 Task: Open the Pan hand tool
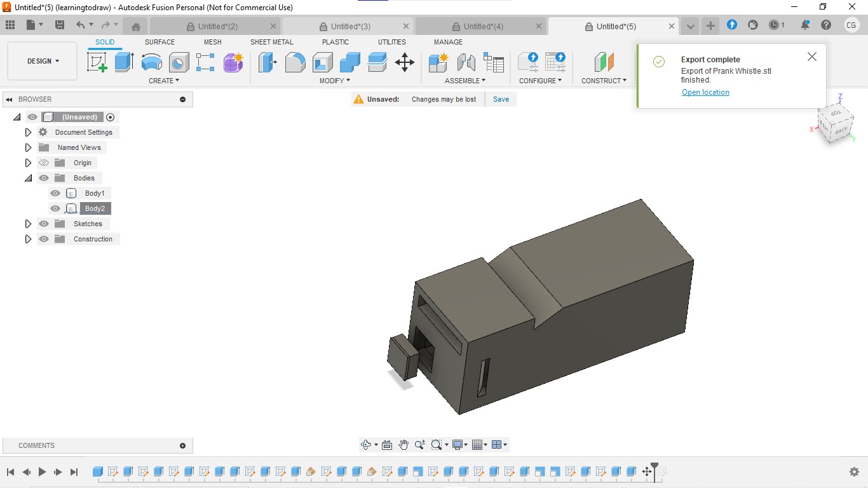click(x=403, y=445)
